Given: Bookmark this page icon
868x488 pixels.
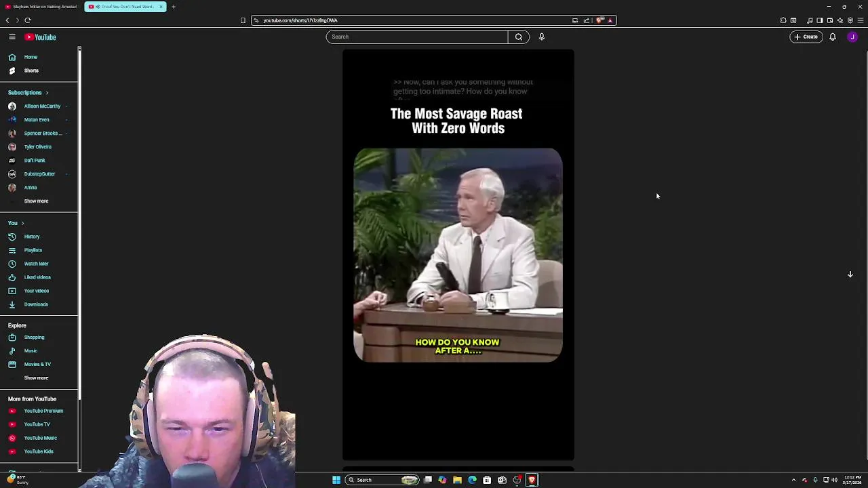Looking at the screenshot, I should tap(243, 20).
